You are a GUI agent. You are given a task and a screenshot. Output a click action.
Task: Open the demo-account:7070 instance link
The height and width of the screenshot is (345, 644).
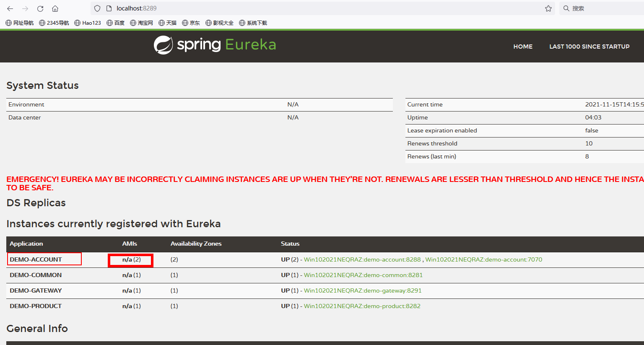(484, 259)
